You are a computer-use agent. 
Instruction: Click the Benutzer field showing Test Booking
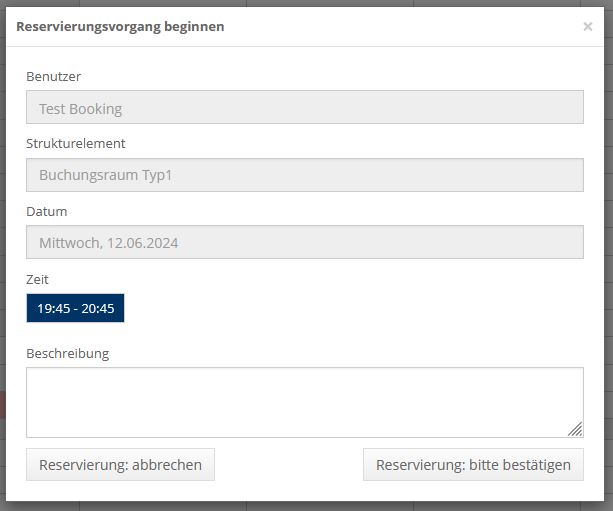(x=304, y=108)
